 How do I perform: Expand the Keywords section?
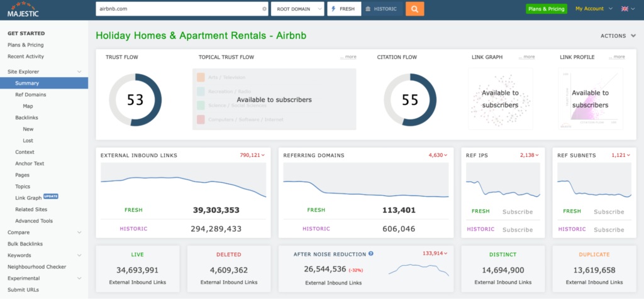(x=79, y=256)
